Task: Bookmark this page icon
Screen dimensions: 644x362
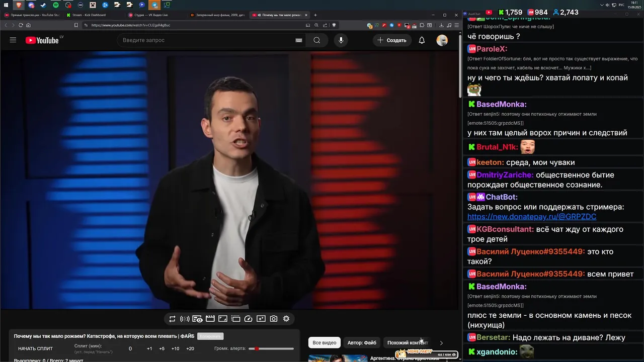Action: pyautogui.click(x=76, y=25)
